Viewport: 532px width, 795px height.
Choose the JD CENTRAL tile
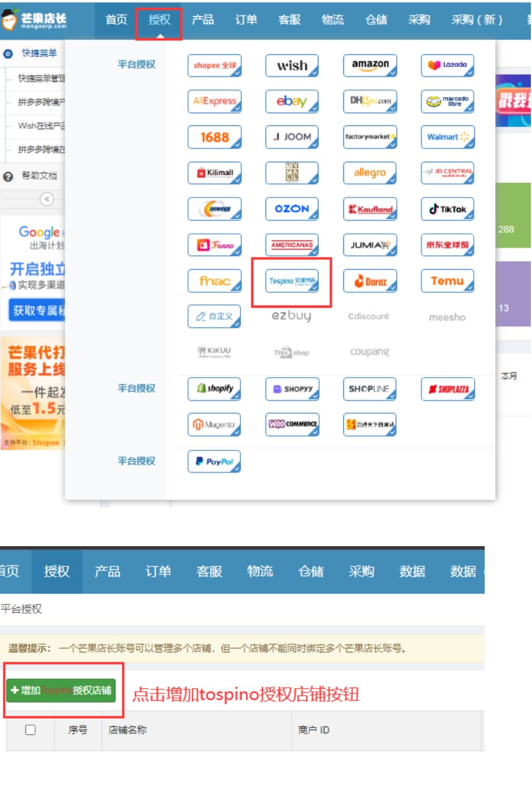448,173
